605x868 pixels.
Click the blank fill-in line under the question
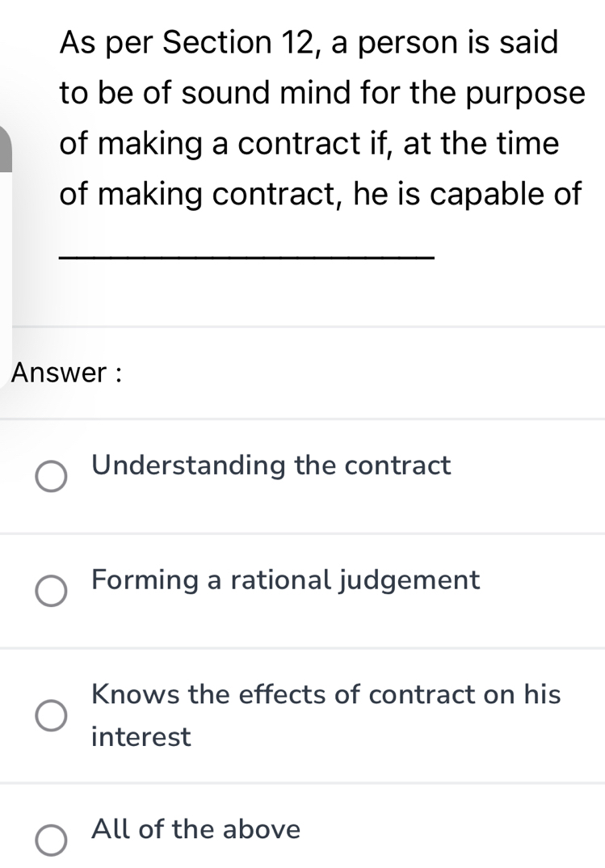click(x=248, y=257)
